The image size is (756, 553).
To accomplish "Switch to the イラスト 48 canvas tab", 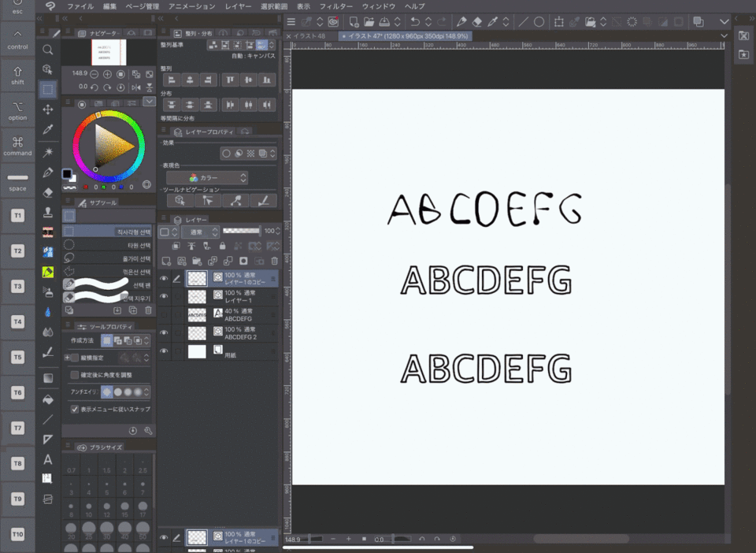I will click(309, 35).
